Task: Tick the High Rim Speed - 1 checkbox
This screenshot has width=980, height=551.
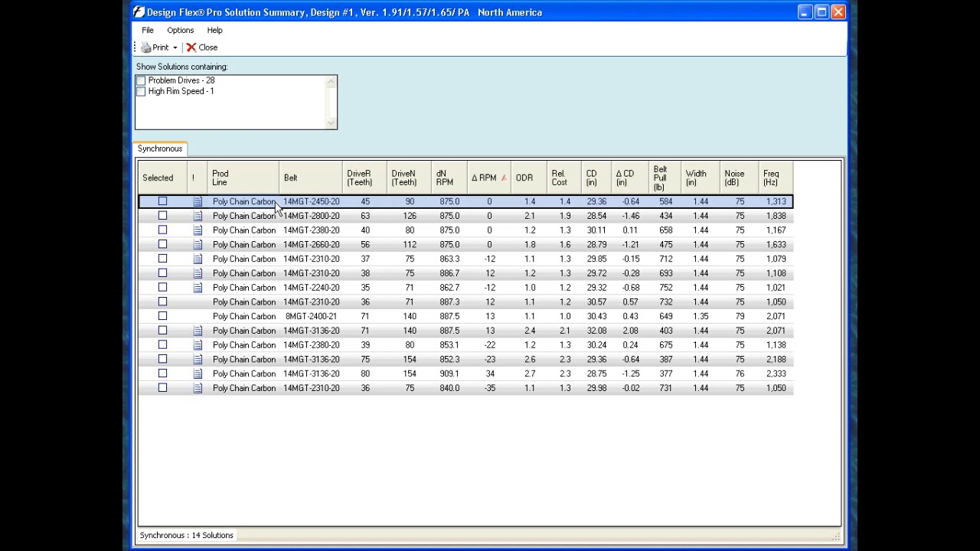Action: click(141, 91)
